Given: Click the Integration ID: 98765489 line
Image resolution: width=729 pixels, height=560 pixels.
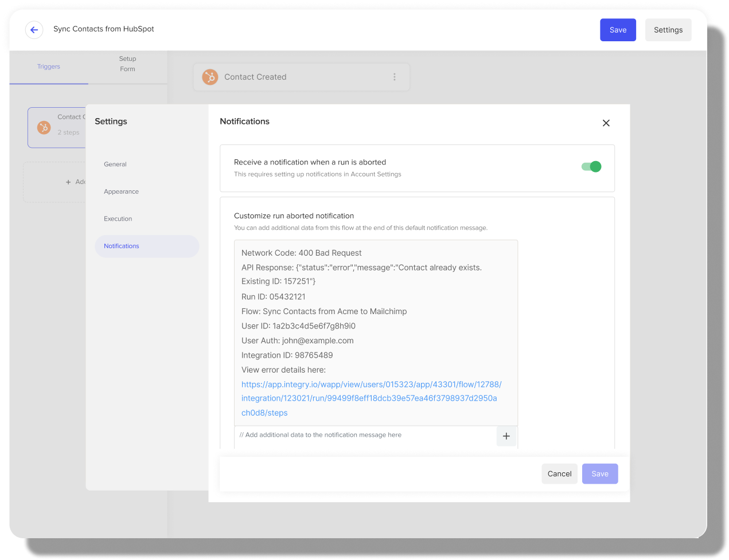Looking at the screenshot, I should pos(287,355).
